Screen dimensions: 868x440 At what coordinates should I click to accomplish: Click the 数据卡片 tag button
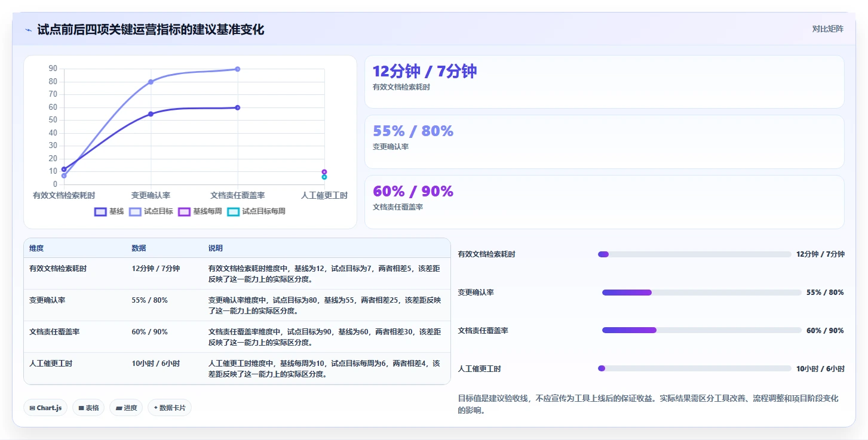170,408
